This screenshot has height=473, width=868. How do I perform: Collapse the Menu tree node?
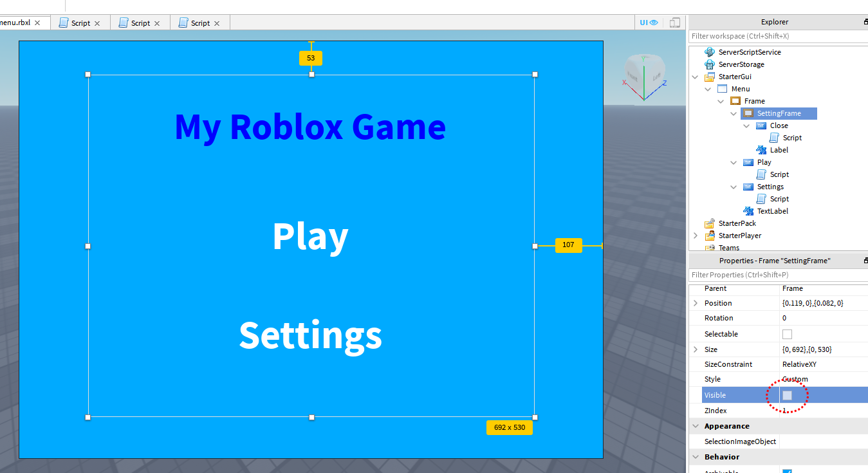[x=708, y=89]
